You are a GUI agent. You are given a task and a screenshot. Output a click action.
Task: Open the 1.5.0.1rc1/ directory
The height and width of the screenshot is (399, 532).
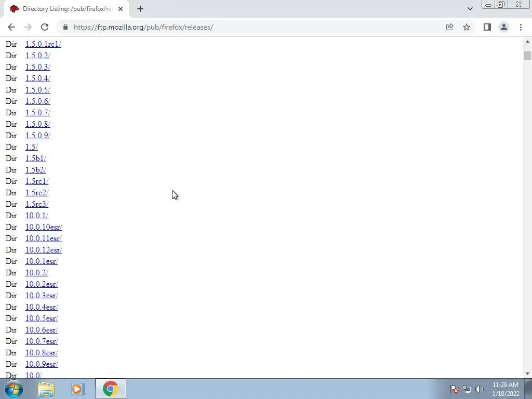click(x=43, y=44)
